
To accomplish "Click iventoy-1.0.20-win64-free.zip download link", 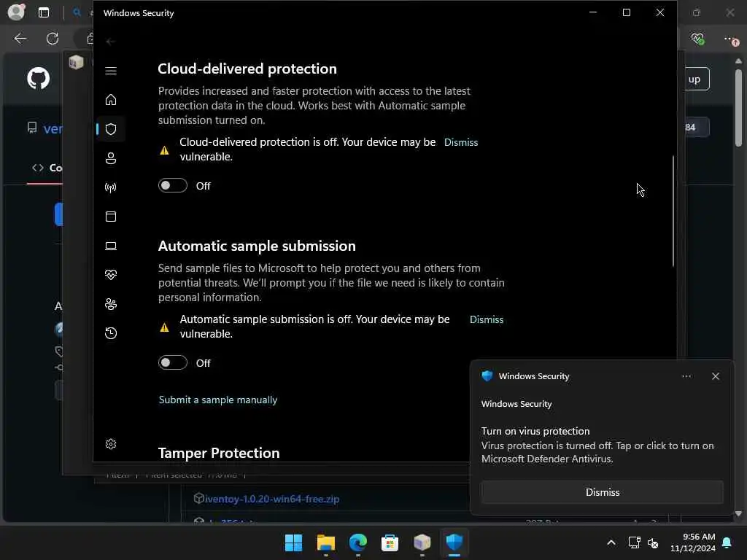I will tap(272, 499).
